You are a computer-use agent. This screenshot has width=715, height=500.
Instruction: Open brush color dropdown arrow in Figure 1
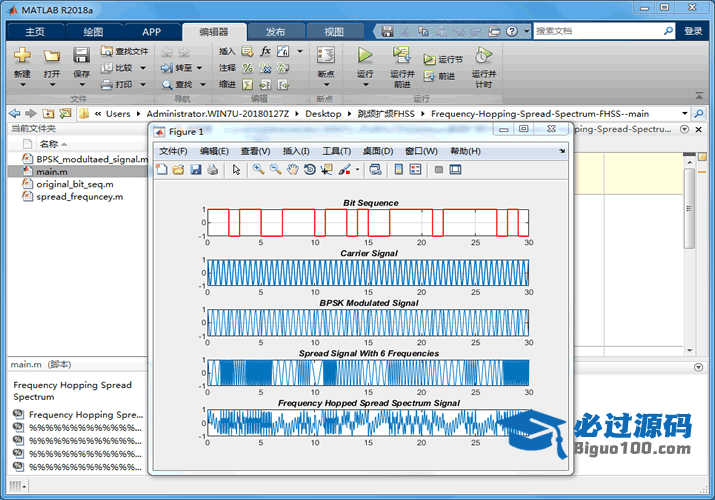coord(358,170)
